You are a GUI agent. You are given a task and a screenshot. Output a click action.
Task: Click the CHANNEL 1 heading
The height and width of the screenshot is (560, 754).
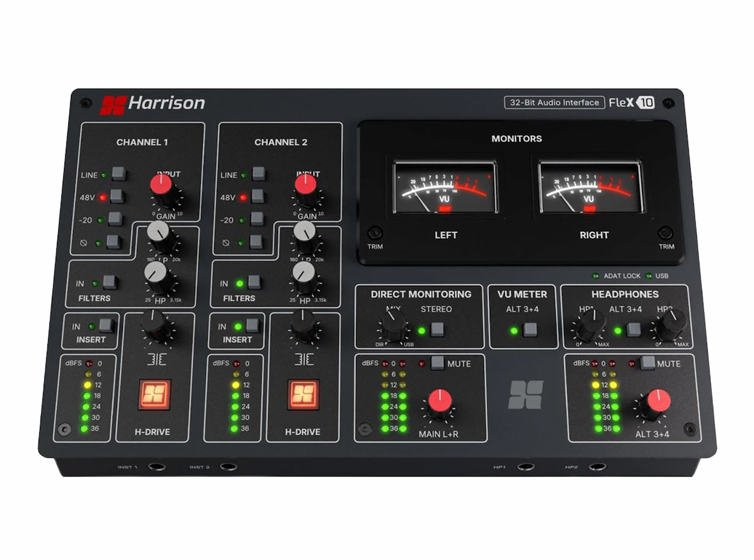click(142, 143)
